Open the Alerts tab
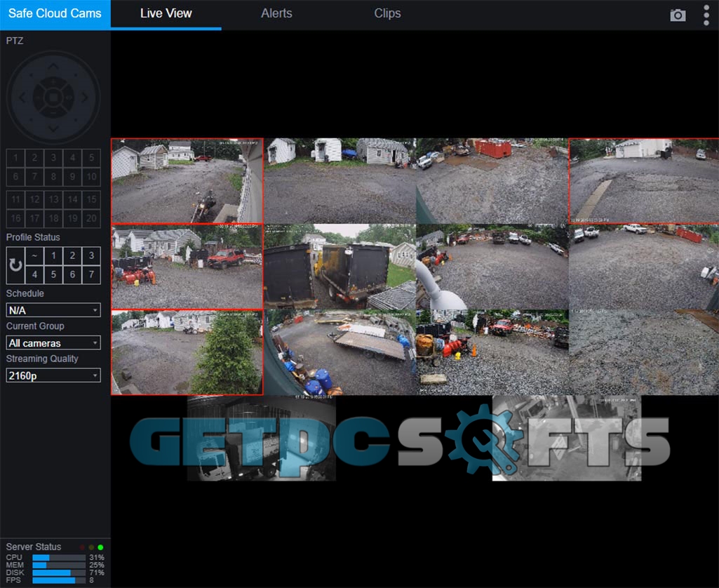719x588 pixels. click(276, 14)
